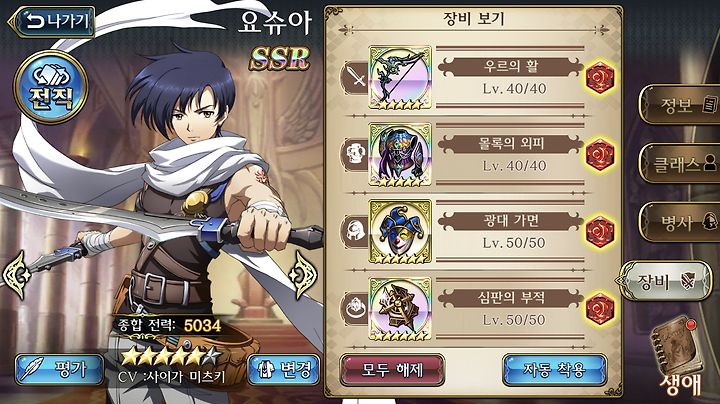Open the 클래스 class tab
The width and height of the screenshot is (720, 404).
(681, 163)
